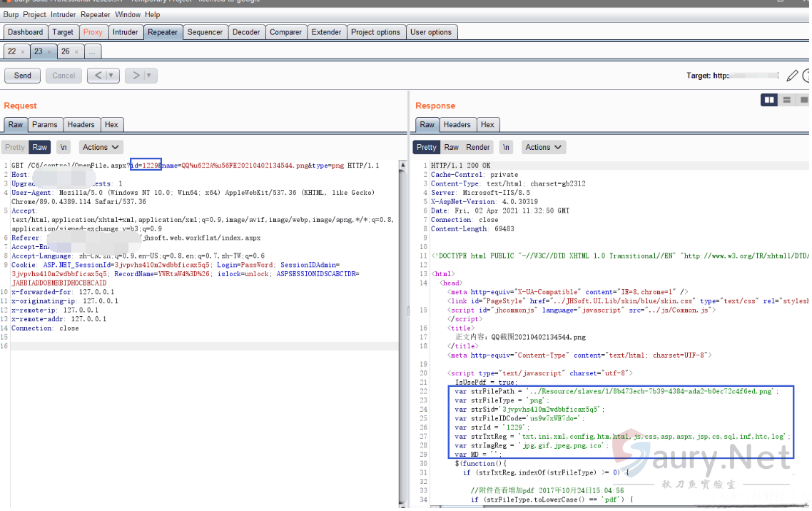Toggle request \n non-printable characters
Viewport: 812px width, 511px height.
coord(64,147)
